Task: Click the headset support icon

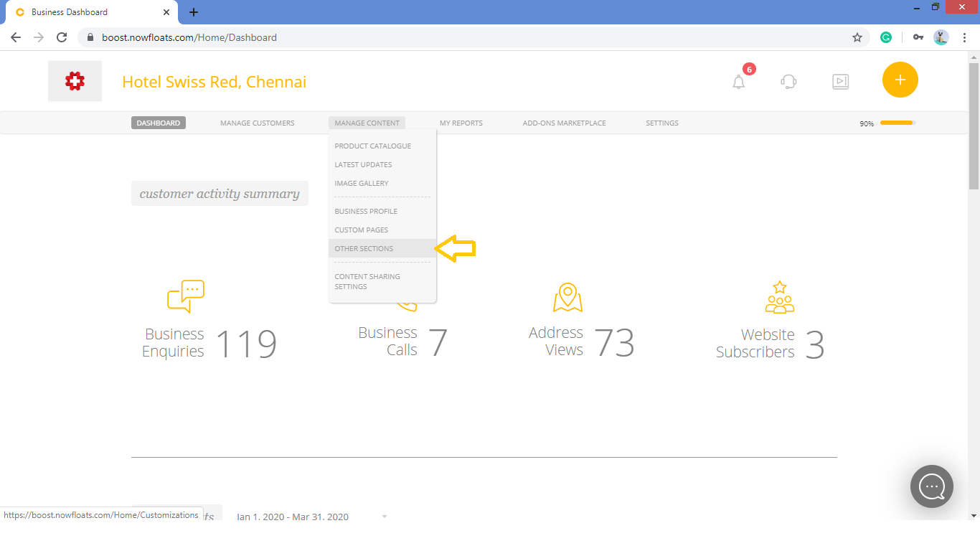Action: point(788,81)
